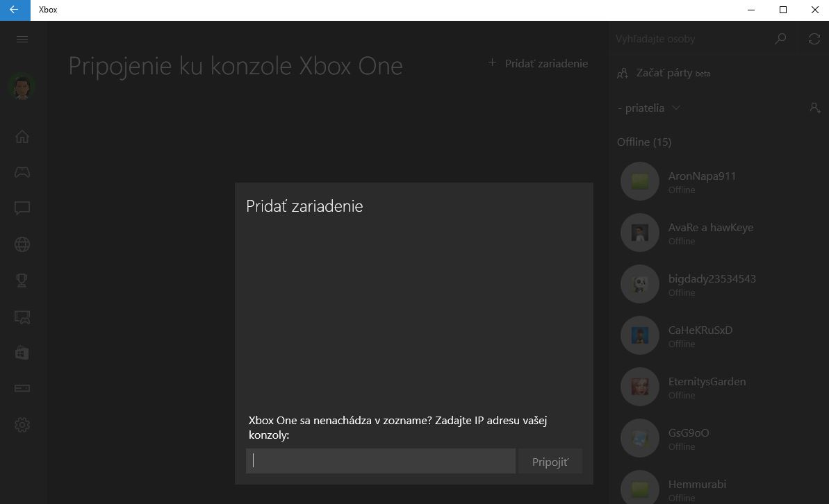Viewport: 829px width, 504px height.
Task: Click the Pripojenie ku konzole Xbox One heading
Action: point(236,66)
